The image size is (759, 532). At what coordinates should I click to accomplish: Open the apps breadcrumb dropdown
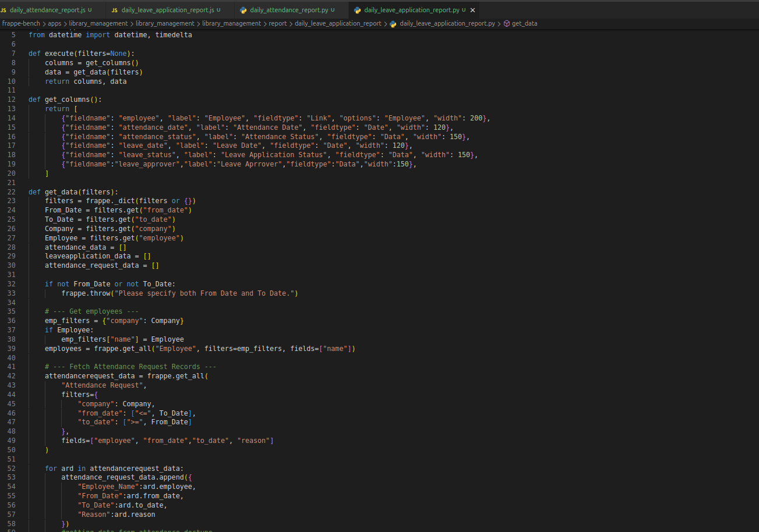pyautogui.click(x=54, y=24)
